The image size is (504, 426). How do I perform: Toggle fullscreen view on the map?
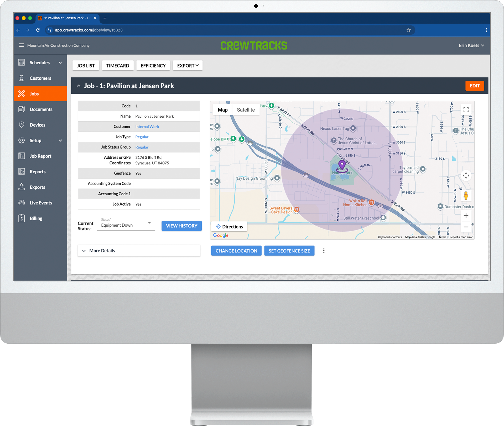466,110
